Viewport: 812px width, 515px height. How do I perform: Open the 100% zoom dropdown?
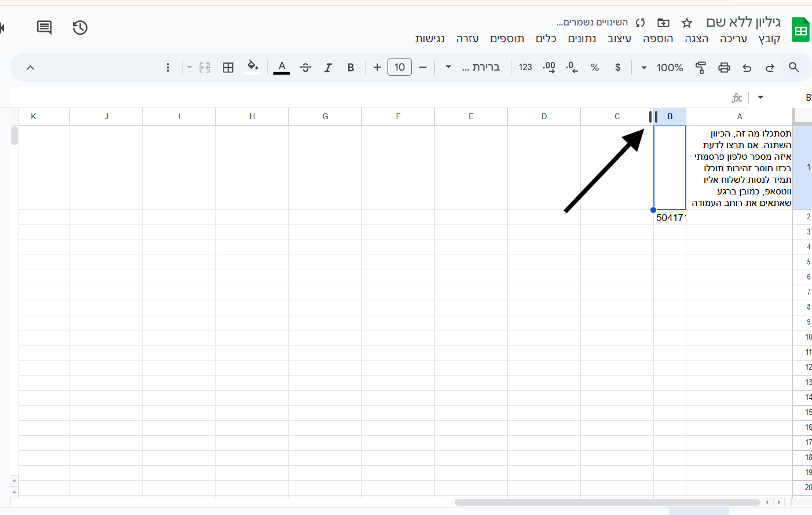click(x=662, y=67)
